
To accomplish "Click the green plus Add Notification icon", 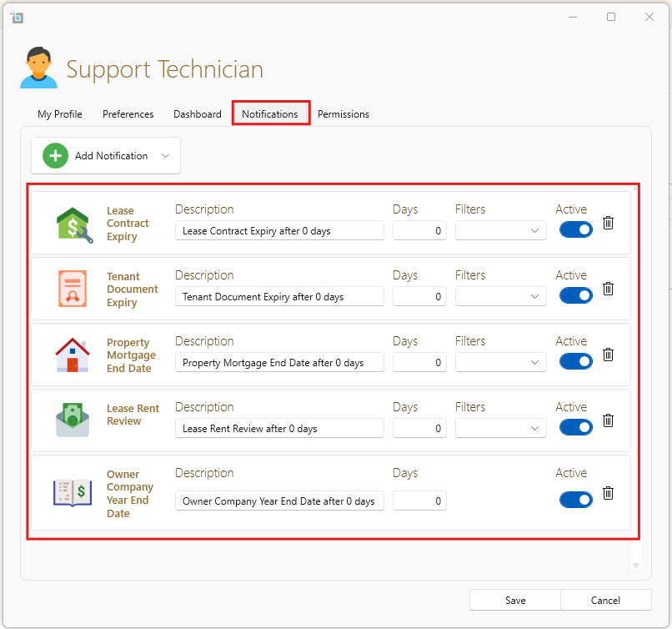I will (55, 156).
